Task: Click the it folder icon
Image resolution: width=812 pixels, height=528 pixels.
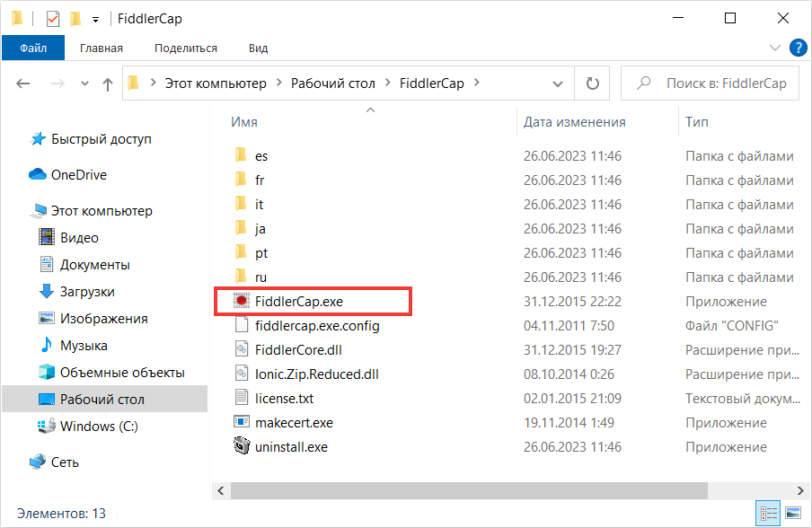Action: coord(241,204)
